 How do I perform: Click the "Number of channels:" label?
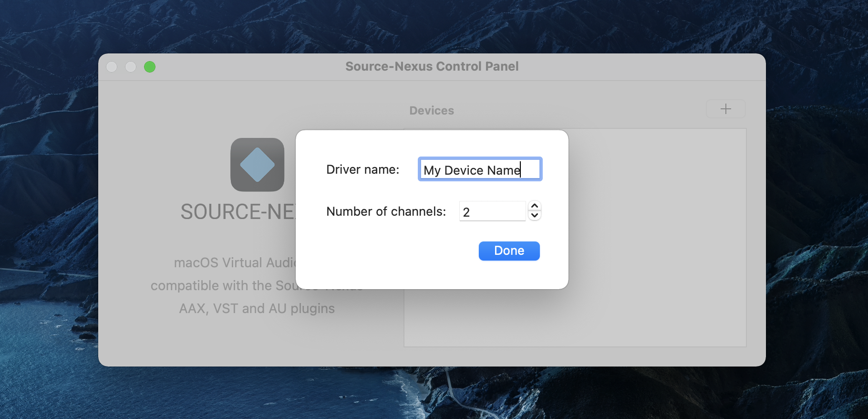click(386, 211)
